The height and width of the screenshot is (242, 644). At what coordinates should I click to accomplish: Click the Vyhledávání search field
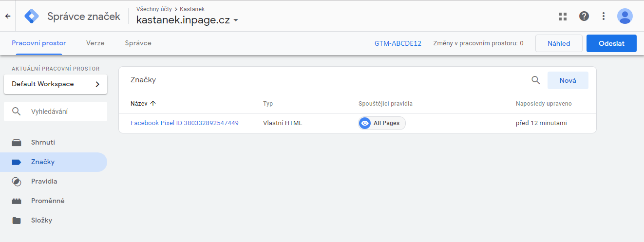point(56,112)
